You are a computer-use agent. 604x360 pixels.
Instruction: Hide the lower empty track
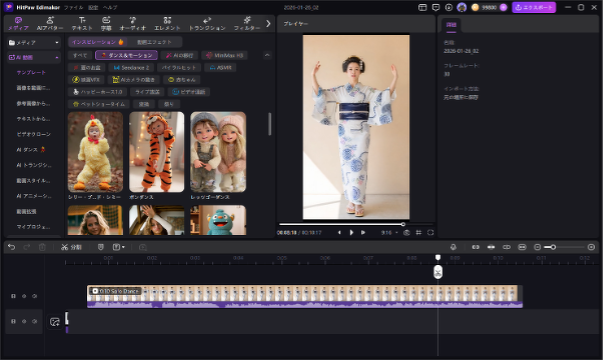coord(24,321)
